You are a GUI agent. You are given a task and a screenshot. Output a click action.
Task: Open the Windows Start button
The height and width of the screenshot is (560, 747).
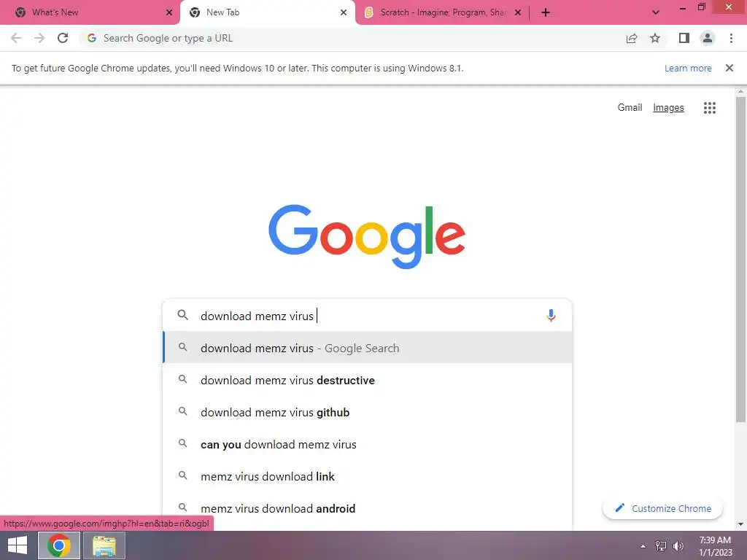[x=18, y=545]
